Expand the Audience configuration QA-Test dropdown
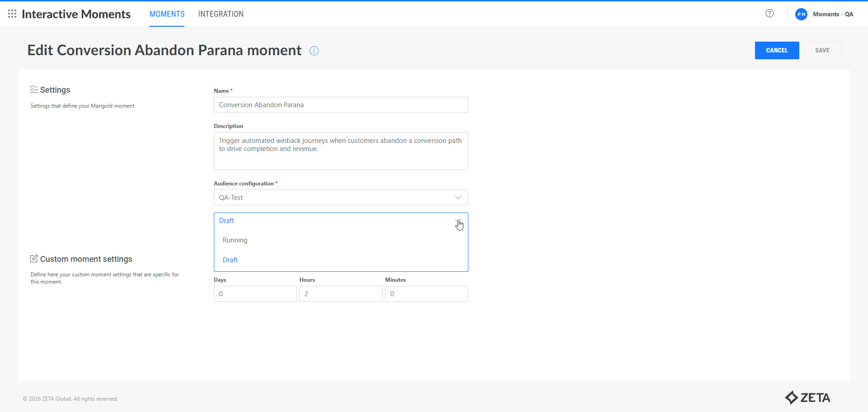The height and width of the screenshot is (412, 868). click(x=458, y=198)
